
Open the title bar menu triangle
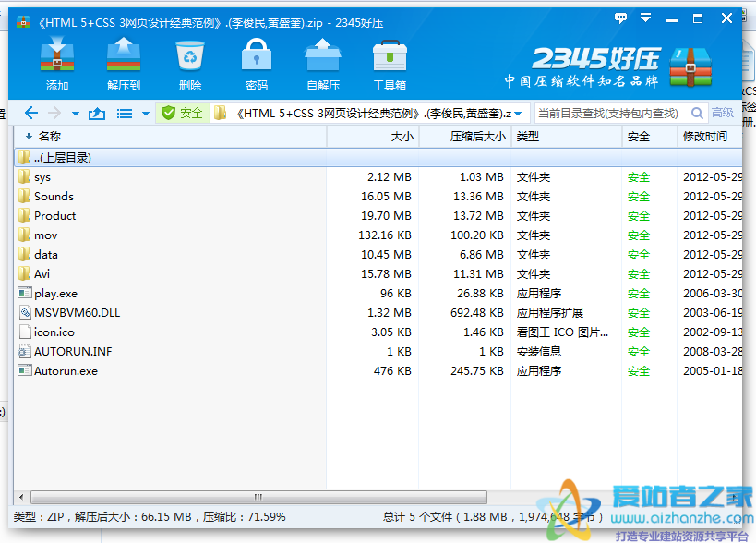pyautogui.click(x=645, y=18)
